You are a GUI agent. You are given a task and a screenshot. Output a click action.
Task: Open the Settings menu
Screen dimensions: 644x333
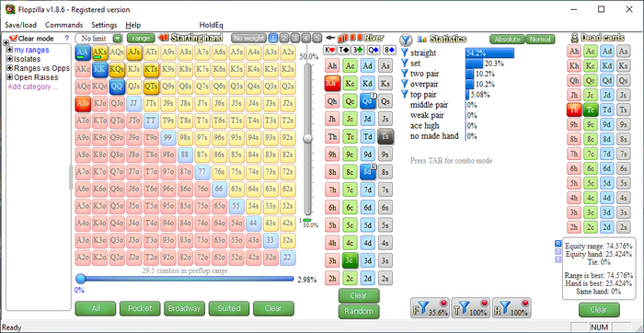(104, 25)
